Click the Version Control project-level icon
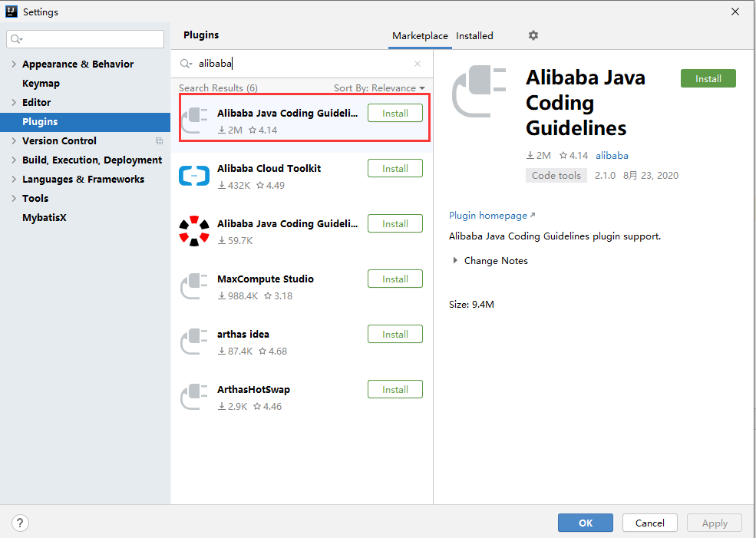 (159, 140)
